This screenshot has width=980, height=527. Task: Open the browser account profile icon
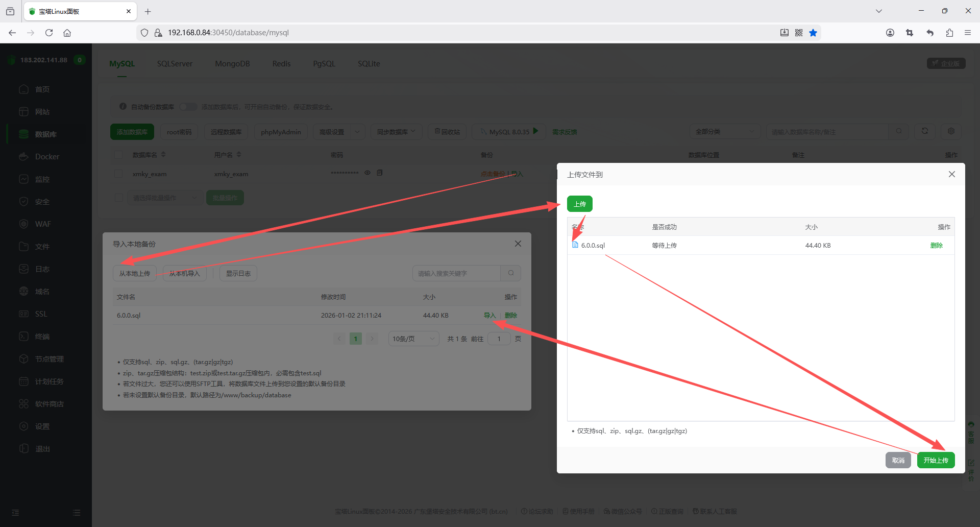click(x=890, y=33)
